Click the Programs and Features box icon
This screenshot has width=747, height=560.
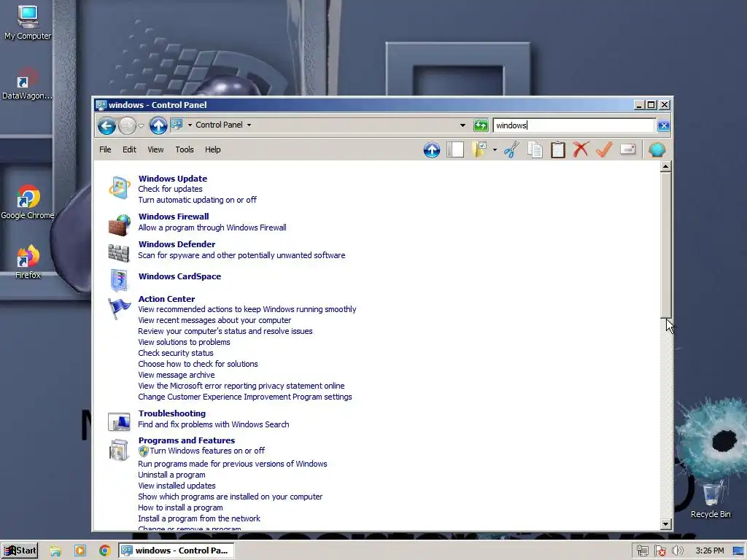(119, 450)
